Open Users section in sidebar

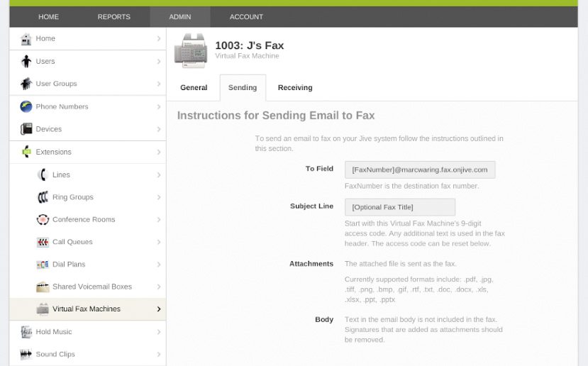click(88, 61)
